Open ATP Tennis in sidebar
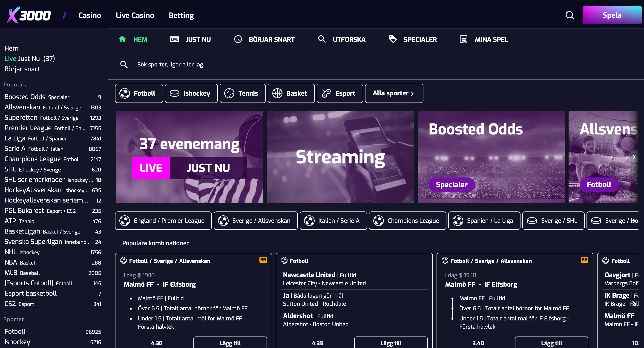 coord(53,221)
